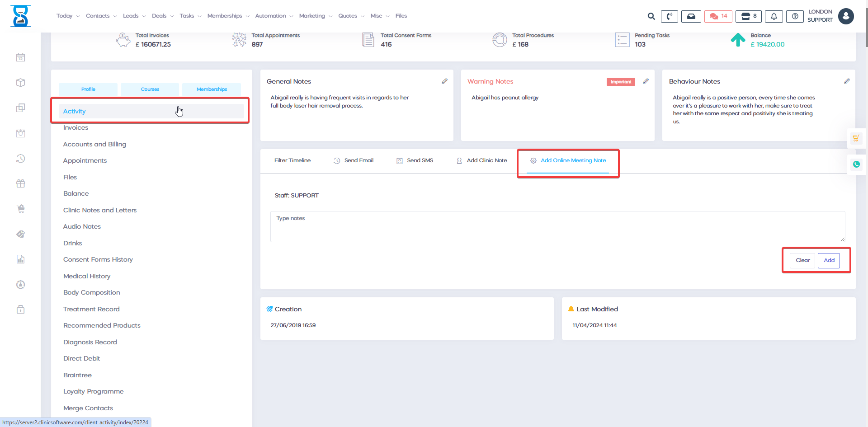868x427 pixels.
Task: Click the green WhatsApp floating icon
Action: point(856,164)
